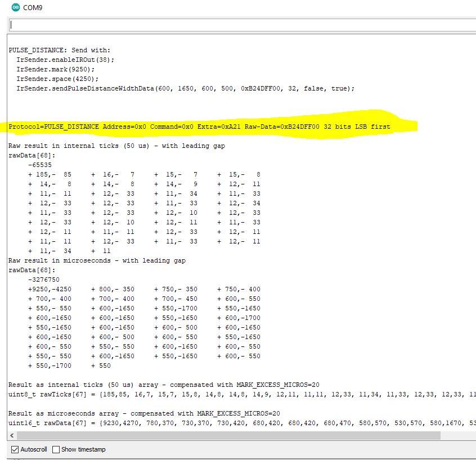This screenshot has height=460, width=476.
Task: Click the 'uint16_t rawData[67]' array line
Action: 243,423
